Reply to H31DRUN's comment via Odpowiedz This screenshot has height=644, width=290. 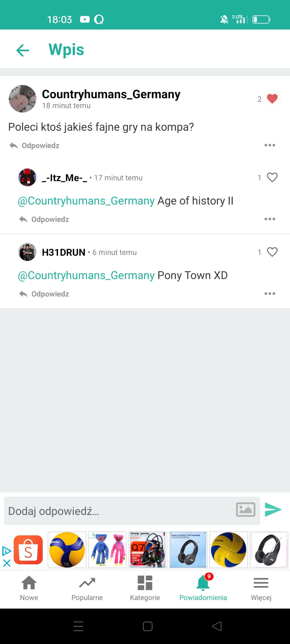pyautogui.click(x=44, y=294)
